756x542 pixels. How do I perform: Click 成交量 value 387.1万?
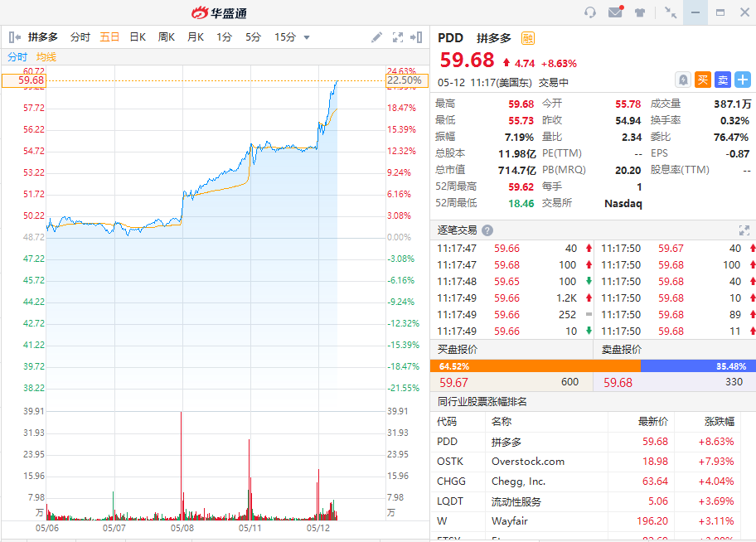click(x=732, y=104)
